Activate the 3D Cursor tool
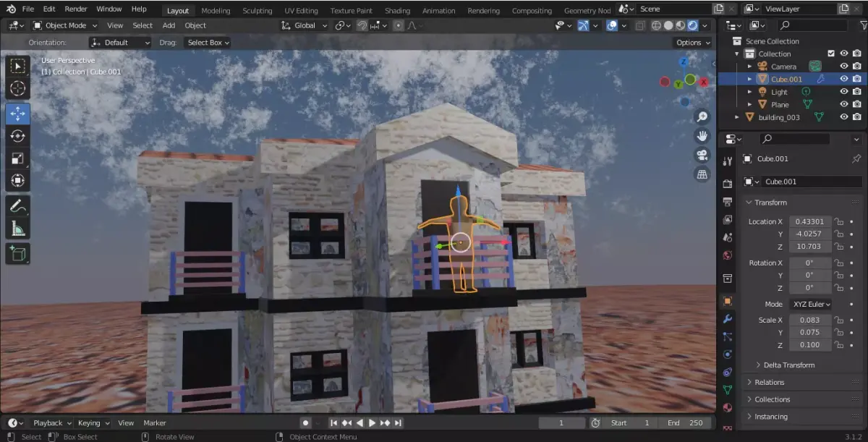The image size is (868, 442). 18,89
